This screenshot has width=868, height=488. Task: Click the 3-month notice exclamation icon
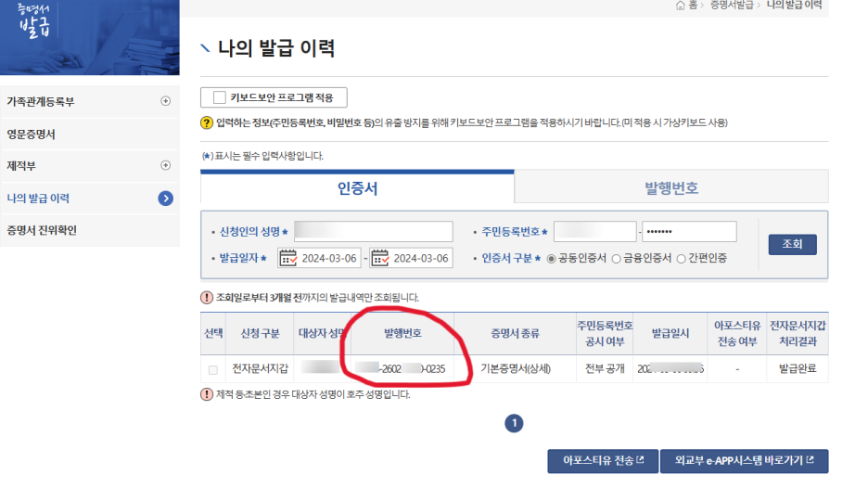(207, 298)
